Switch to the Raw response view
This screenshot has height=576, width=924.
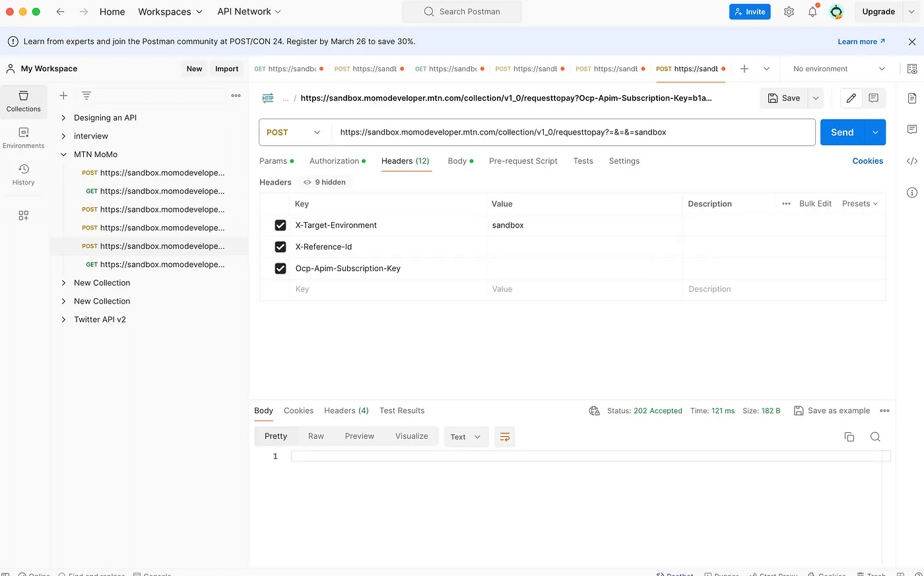(x=316, y=436)
